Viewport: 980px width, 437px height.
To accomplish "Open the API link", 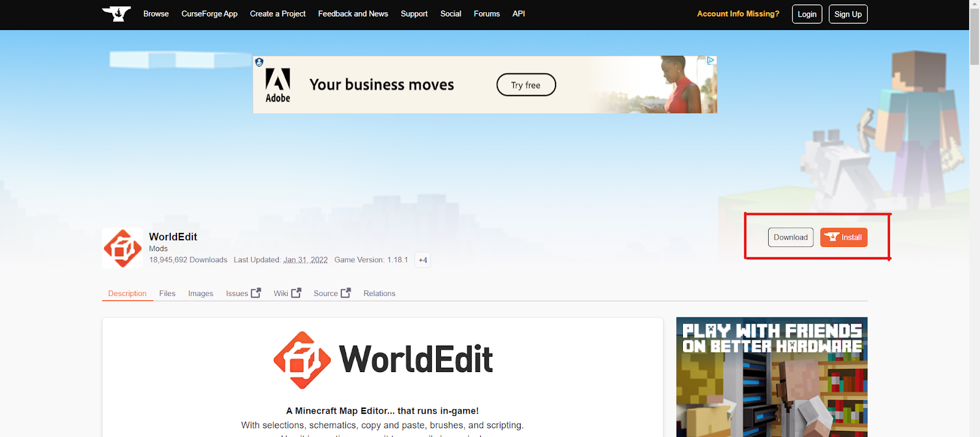I will [519, 13].
